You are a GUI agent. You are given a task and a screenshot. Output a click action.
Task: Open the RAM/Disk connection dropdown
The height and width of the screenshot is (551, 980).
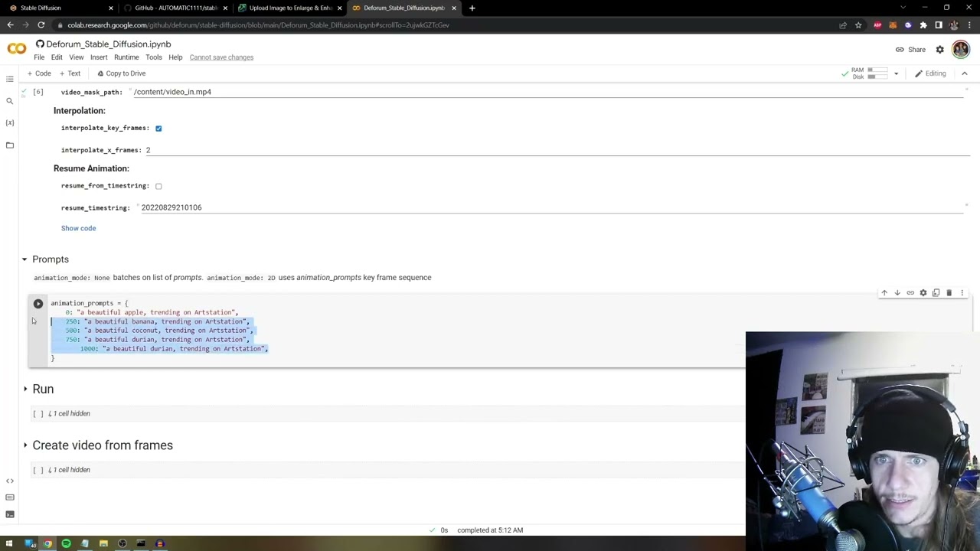click(x=896, y=74)
